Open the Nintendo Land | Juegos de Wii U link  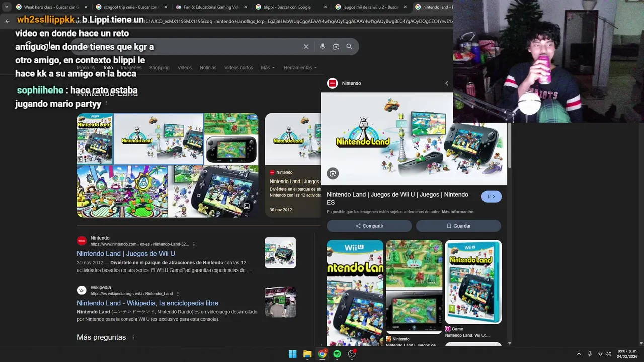pos(126,254)
